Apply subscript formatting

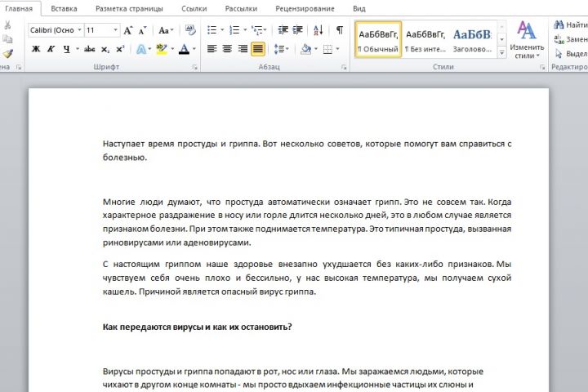[105, 49]
